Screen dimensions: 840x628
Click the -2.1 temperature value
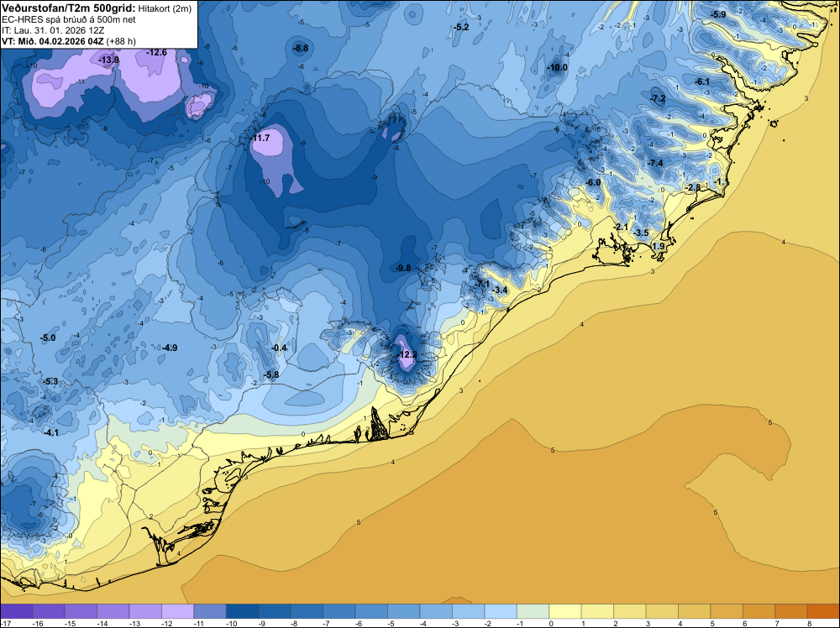pyautogui.click(x=621, y=227)
